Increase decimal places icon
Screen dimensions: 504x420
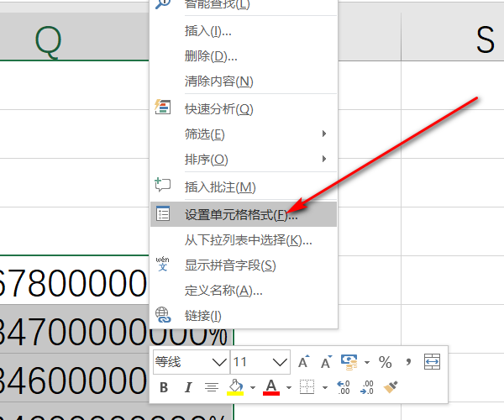pos(344,387)
